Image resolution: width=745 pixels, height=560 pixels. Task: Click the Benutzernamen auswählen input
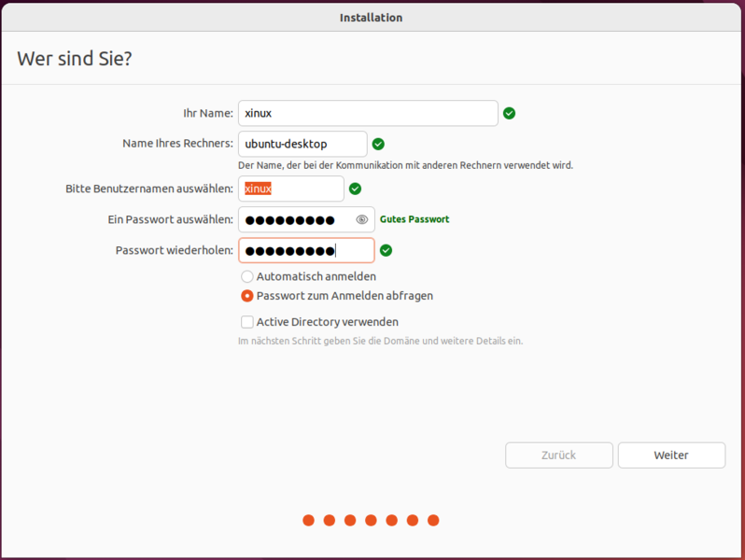click(x=291, y=189)
